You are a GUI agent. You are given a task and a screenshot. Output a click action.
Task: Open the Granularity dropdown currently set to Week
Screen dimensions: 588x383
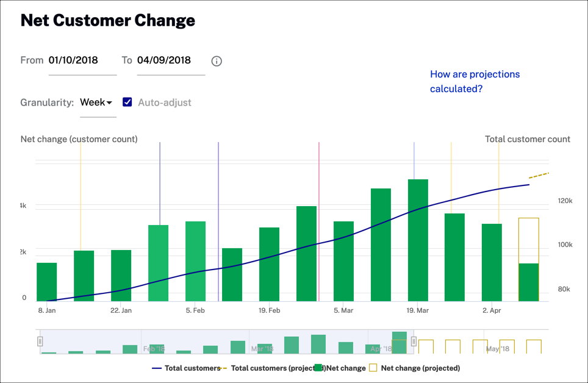(x=95, y=102)
